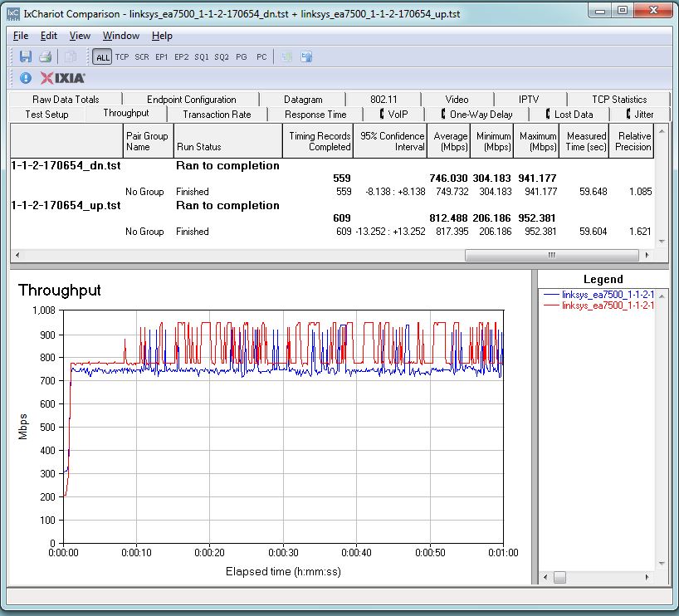Toggle the SQ2 filter button
679x616 pixels.
(222, 56)
